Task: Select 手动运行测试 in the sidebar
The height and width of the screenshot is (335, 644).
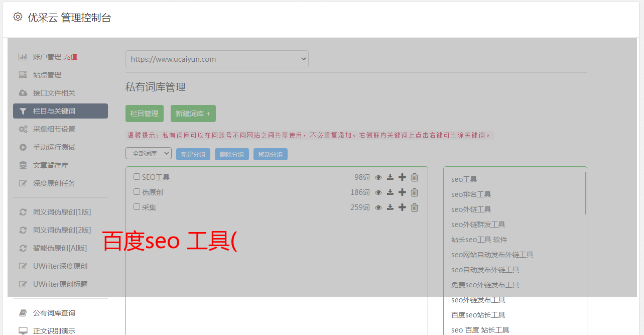Action: (x=54, y=147)
